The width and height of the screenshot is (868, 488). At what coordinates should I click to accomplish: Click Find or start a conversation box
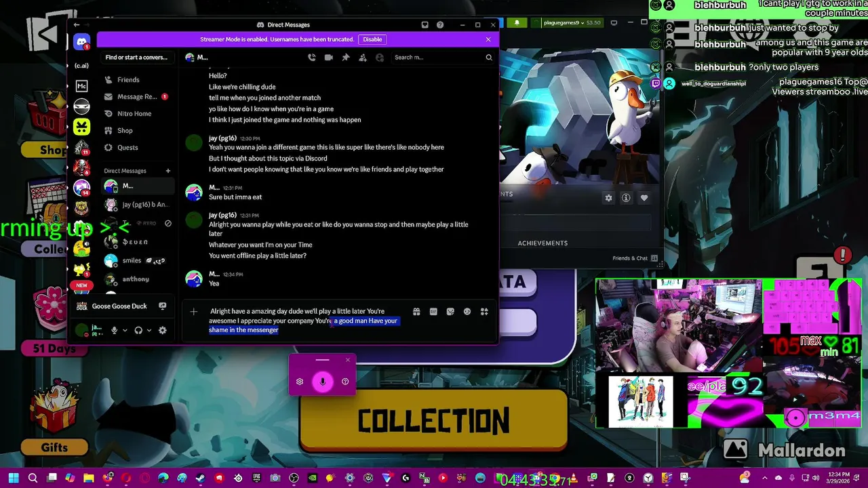click(136, 58)
